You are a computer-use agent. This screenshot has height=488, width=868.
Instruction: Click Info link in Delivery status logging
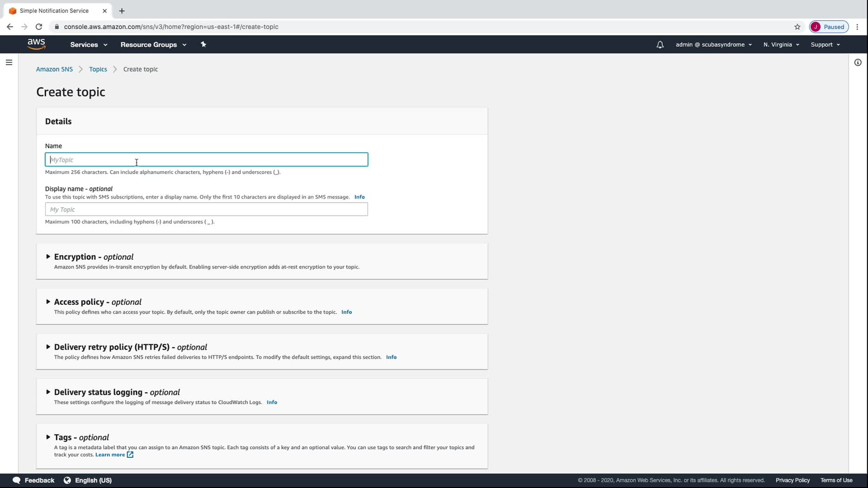[x=272, y=402]
